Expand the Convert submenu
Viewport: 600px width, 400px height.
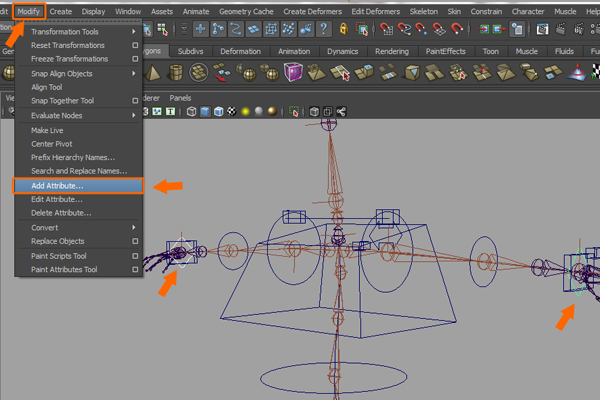pyautogui.click(x=78, y=228)
